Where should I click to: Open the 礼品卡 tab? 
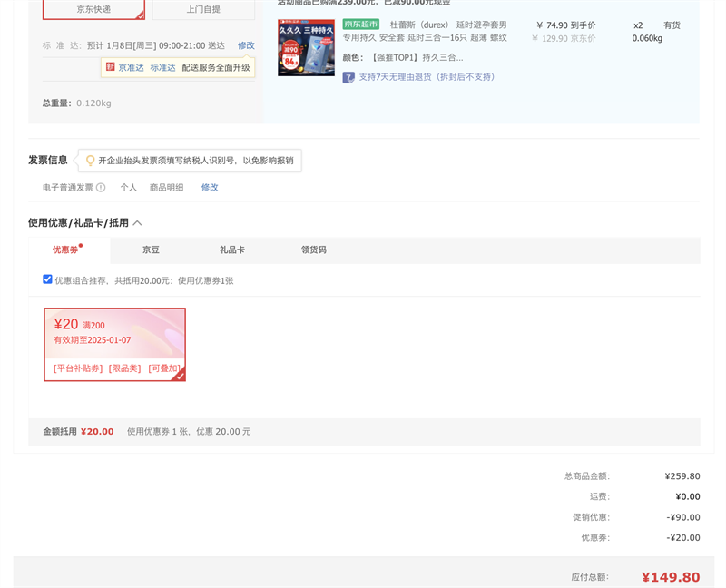pyautogui.click(x=232, y=250)
